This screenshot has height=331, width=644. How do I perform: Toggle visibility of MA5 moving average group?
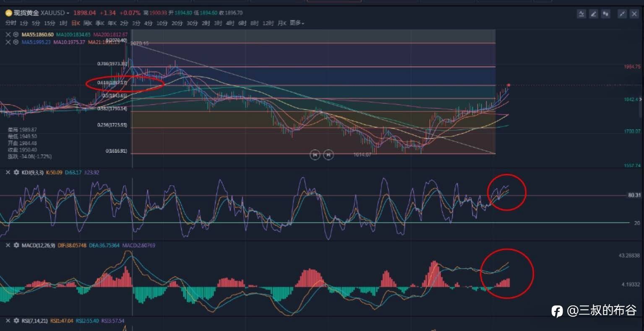pyautogui.click(x=16, y=42)
